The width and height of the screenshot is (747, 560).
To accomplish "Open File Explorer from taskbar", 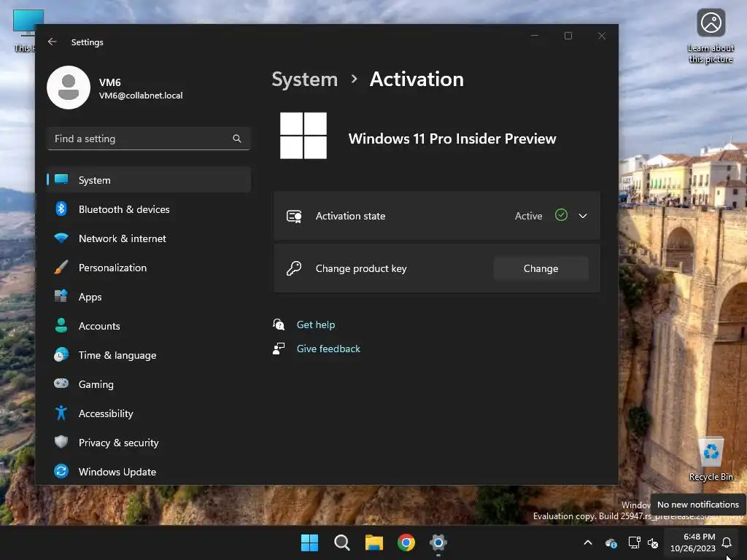I will (374, 542).
